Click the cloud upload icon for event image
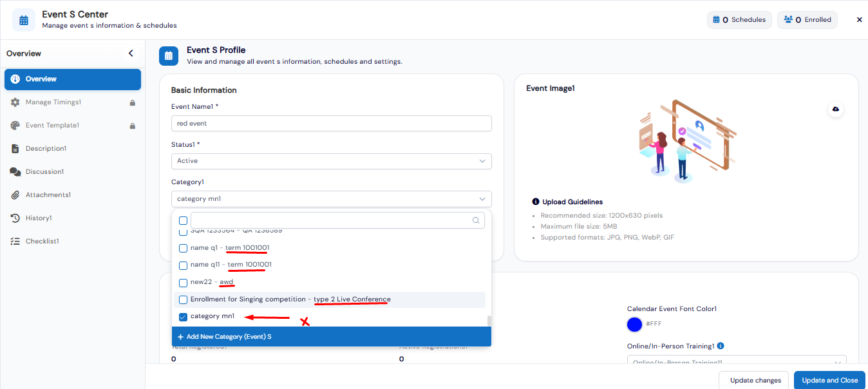 [x=836, y=109]
